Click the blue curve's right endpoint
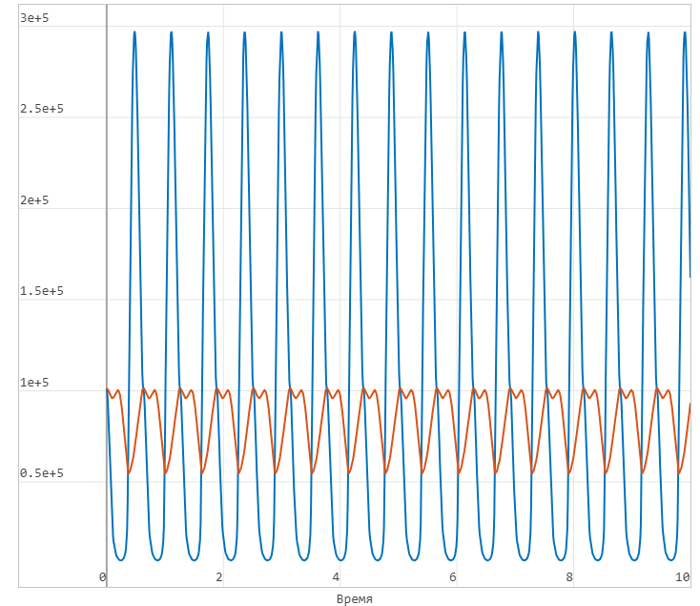 (x=690, y=277)
